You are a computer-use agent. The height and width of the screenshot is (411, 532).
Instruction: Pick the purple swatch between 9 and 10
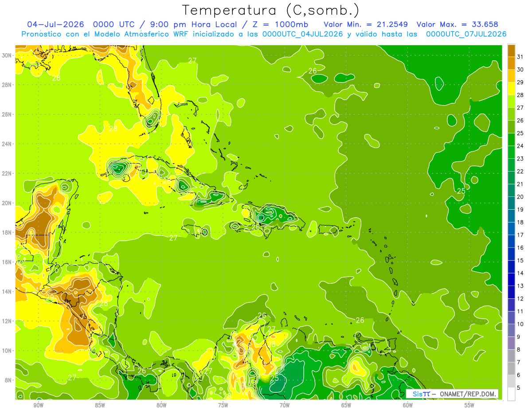511,330
